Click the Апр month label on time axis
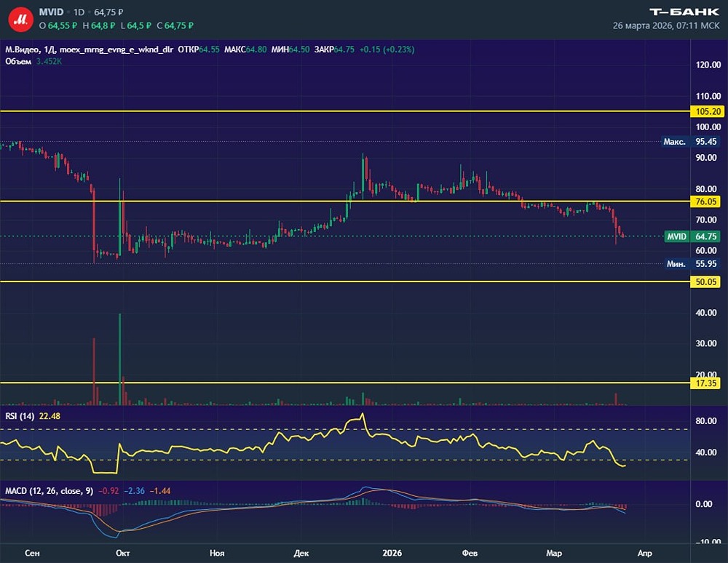Viewport: 728px width, 563px height. (645, 553)
